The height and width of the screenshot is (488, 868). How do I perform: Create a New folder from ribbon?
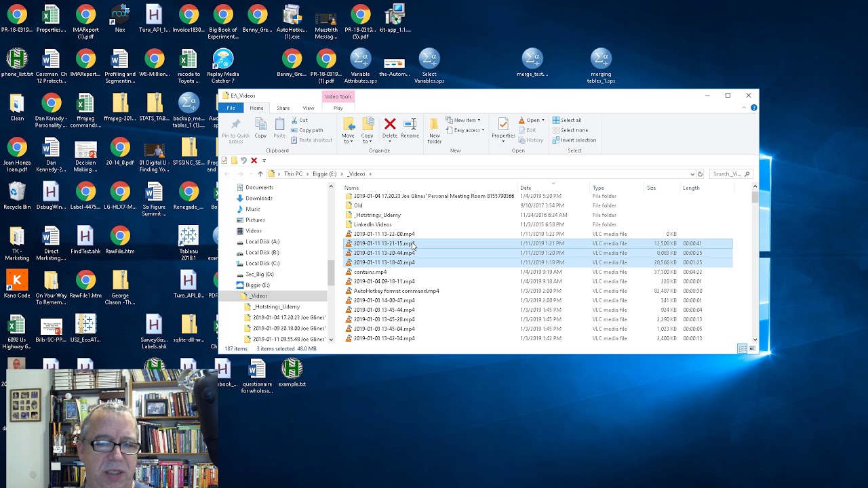435,130
